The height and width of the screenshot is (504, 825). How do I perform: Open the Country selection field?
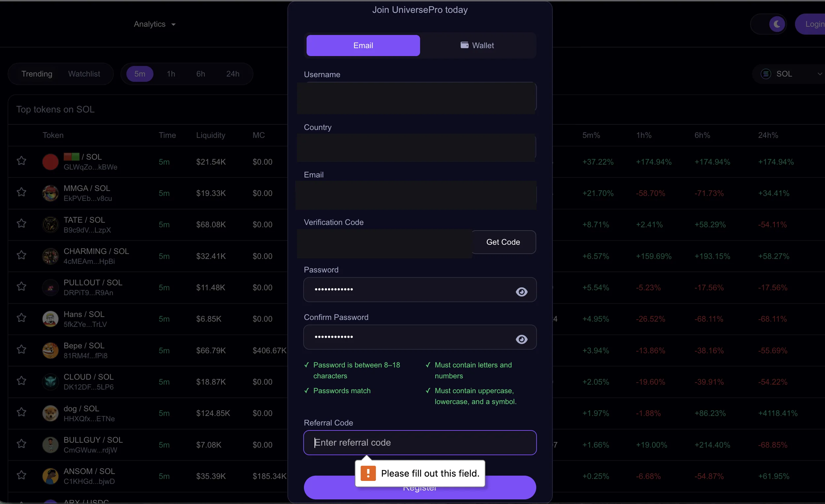click(x=416, y=147)
